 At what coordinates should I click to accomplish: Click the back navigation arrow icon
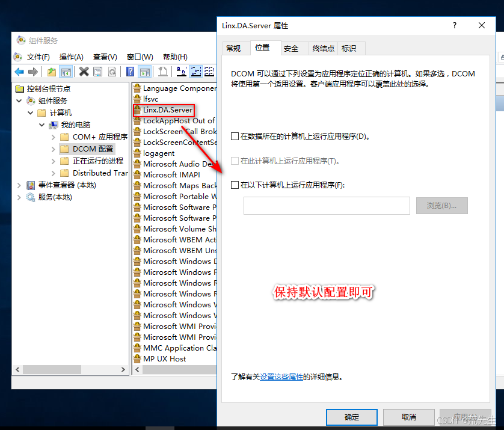point(19,71)
